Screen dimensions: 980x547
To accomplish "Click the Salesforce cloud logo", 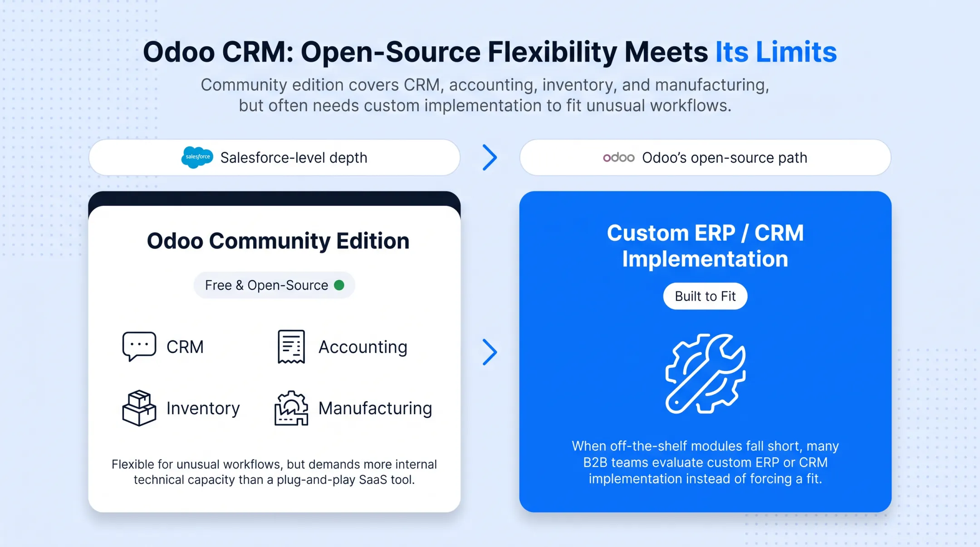I will click(197, 157).
